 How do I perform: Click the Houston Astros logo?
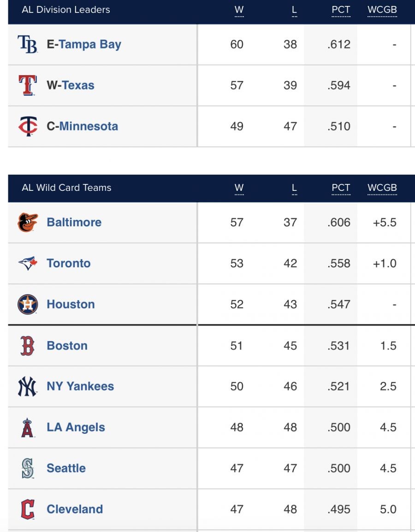(x=28, y=304)
